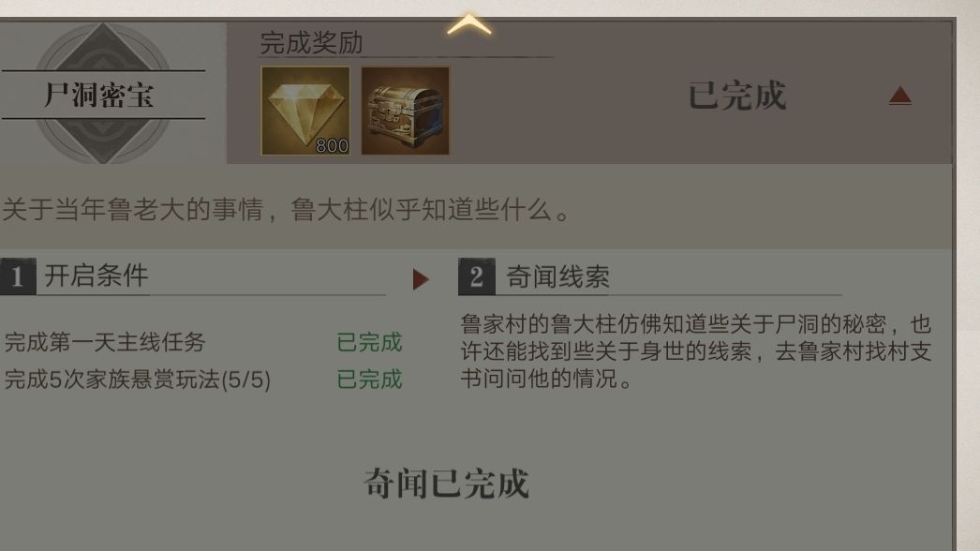Click green 已完成 beside 家族悬赏 condition
Viewport: 980px width, 551px height.
[369, 380]
